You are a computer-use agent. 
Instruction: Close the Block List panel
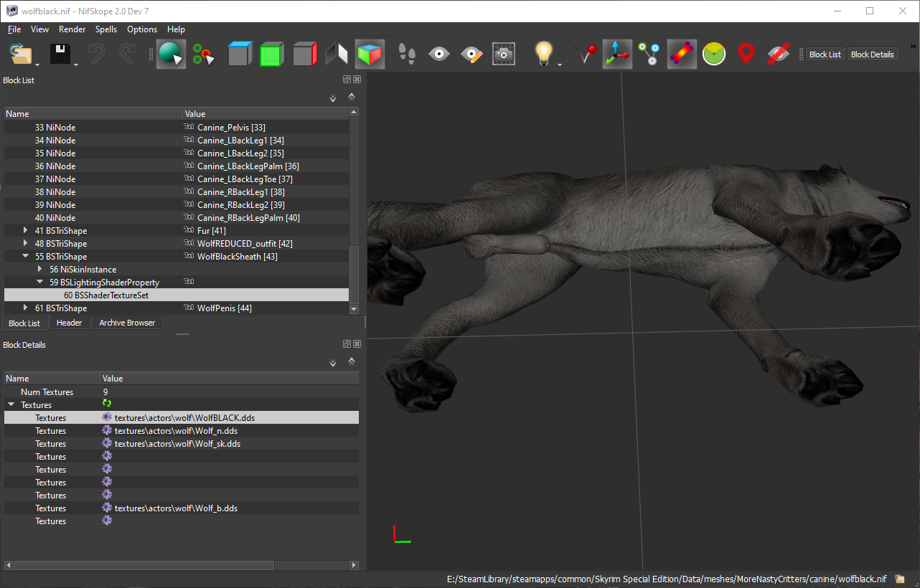point(357,80)
